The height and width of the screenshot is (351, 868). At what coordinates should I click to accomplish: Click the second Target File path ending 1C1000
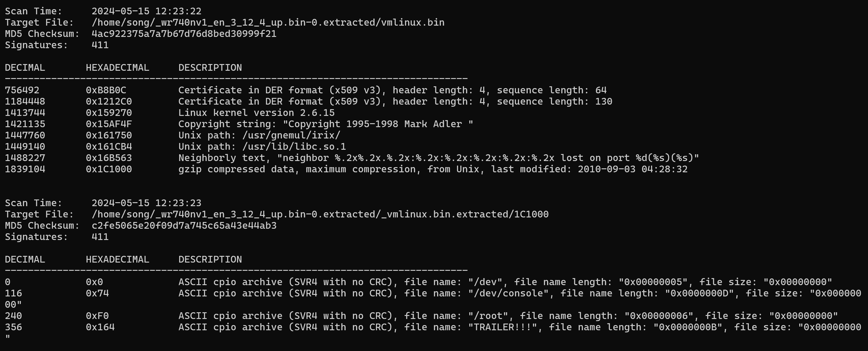pos(320,214)
